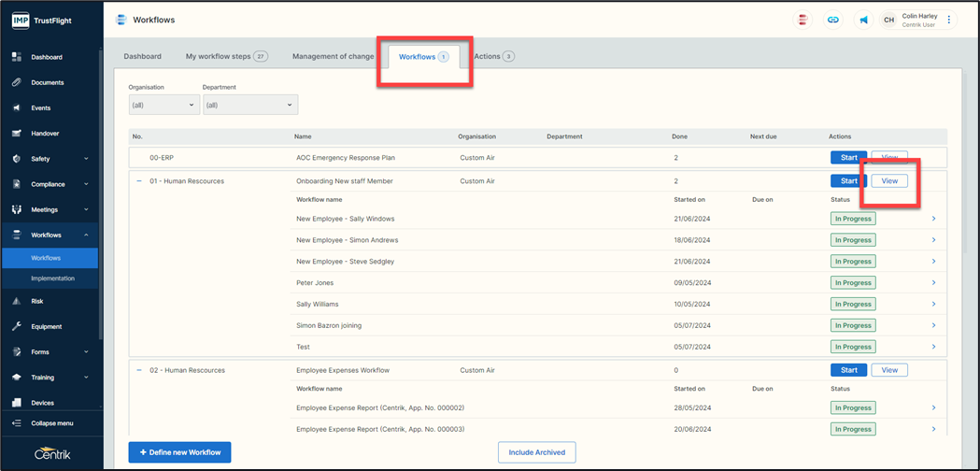Open Documents in the sidebar

pyautogui.click(x=47, y=82)
